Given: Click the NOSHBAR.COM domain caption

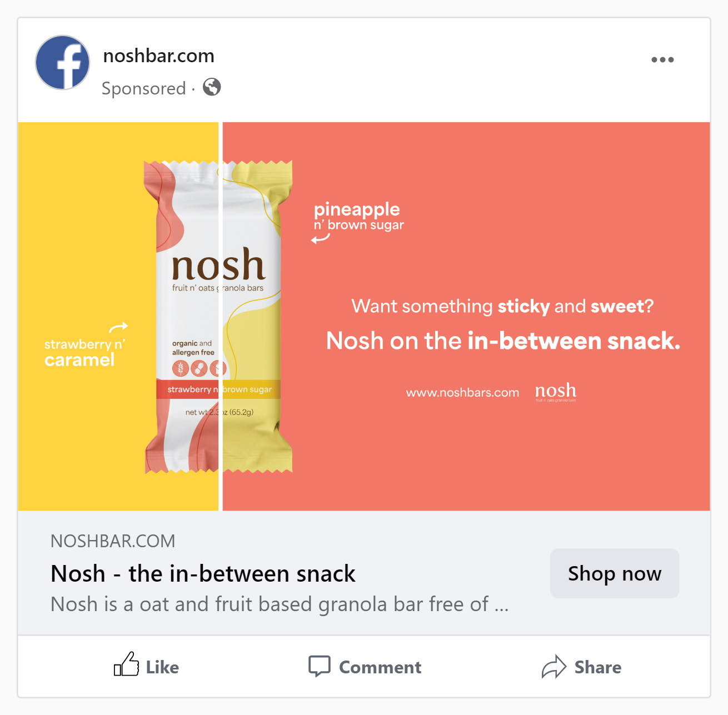Looking at the screenshot, I should point(113,541).
